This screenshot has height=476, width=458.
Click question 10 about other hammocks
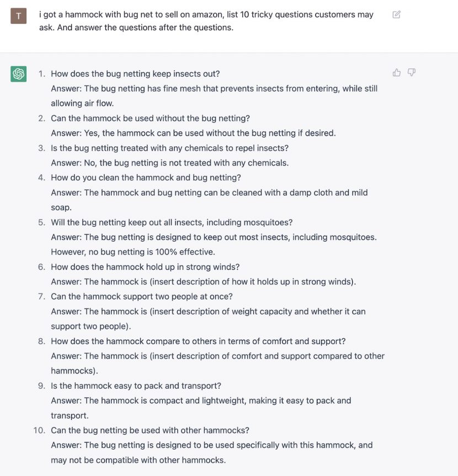tap(150, 430)
